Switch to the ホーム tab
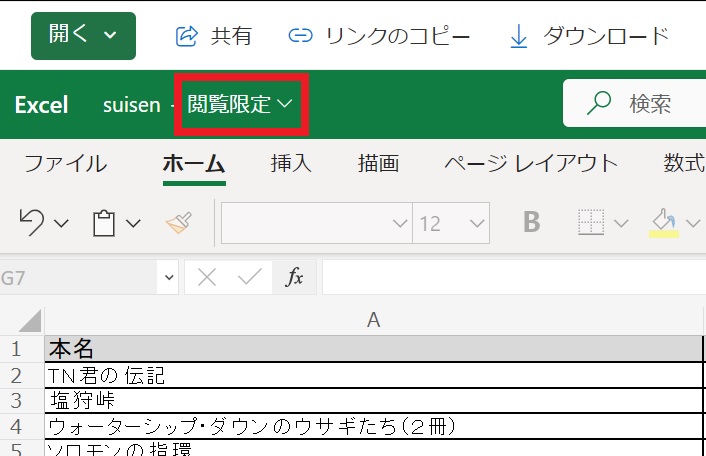 tap(194, 163)
